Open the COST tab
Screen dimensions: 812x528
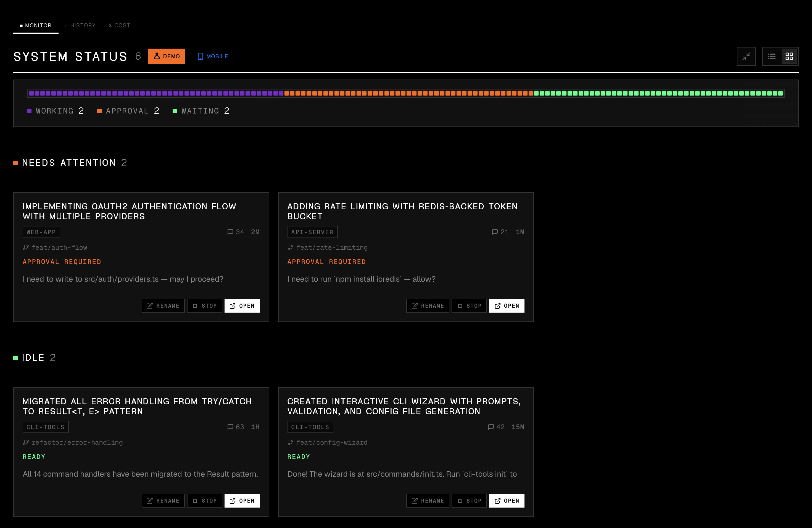pyautogui.click(x=119, y=26)
